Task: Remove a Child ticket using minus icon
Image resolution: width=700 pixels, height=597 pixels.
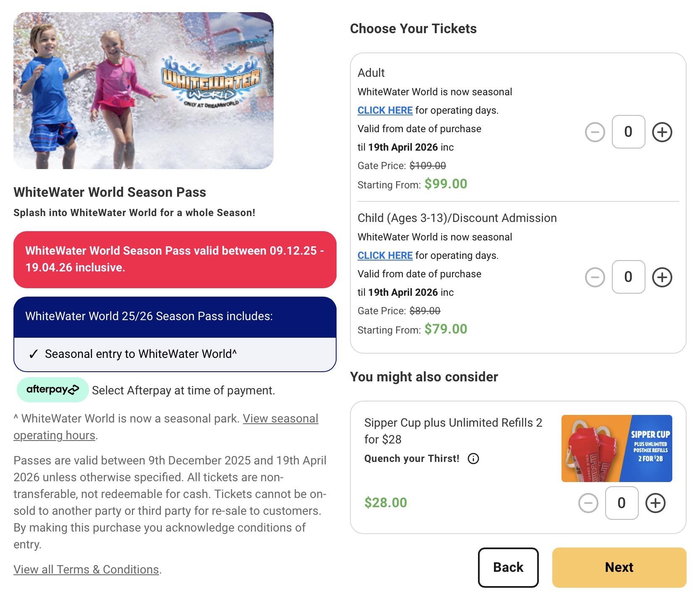Action: tap(595, 277)
